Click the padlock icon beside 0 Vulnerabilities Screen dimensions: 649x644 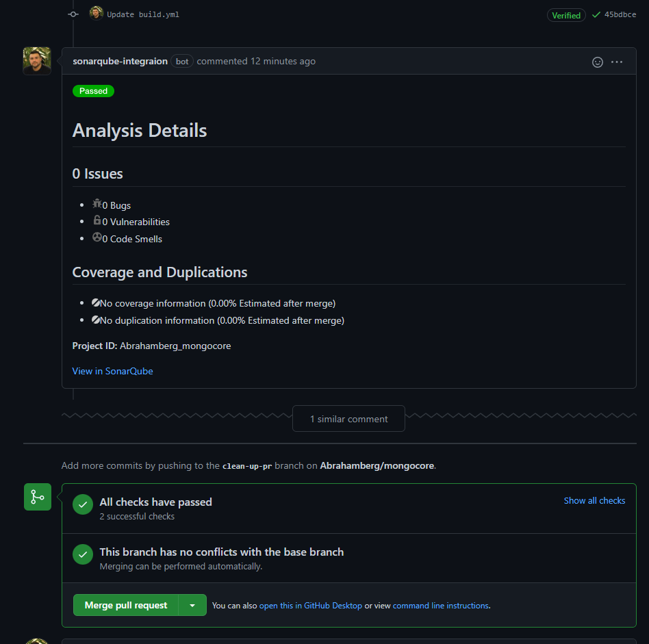click(x=97, y=220)
